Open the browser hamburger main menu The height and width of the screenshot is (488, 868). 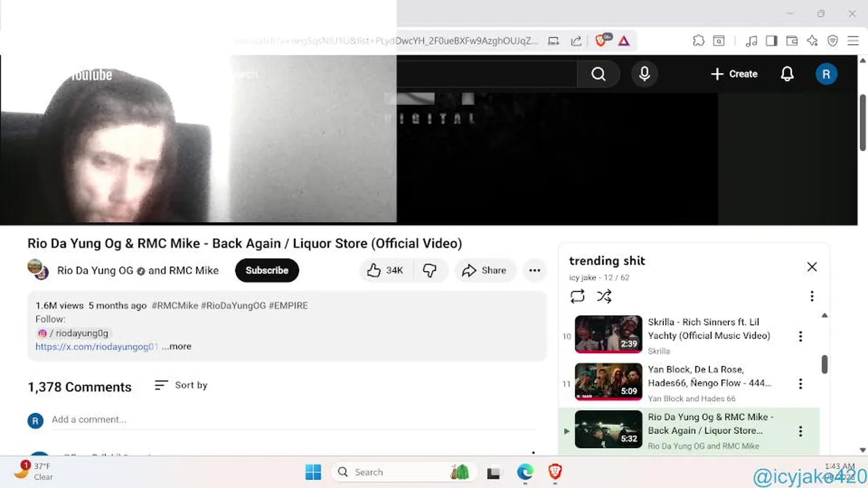853,41
